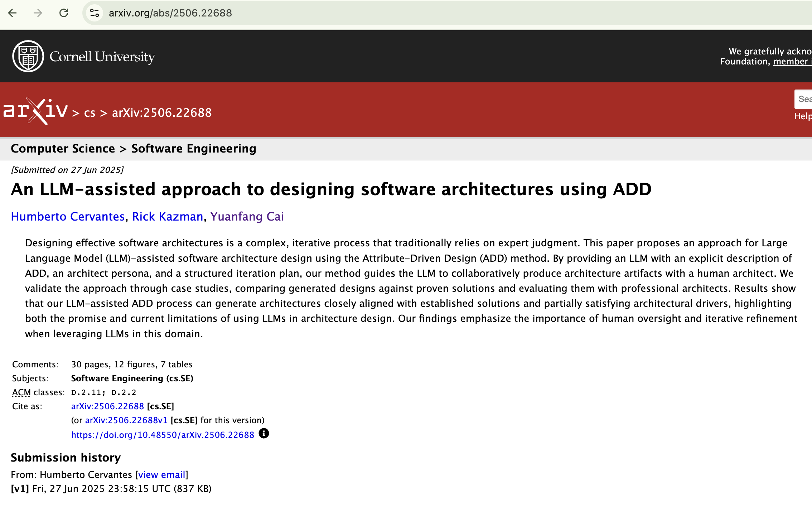Click arXiv:2506.22688 cite-as link

107,406
